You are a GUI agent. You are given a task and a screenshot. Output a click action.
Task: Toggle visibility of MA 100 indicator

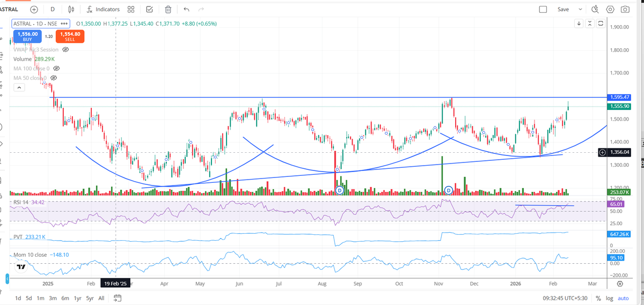click(x=56, y=69)
